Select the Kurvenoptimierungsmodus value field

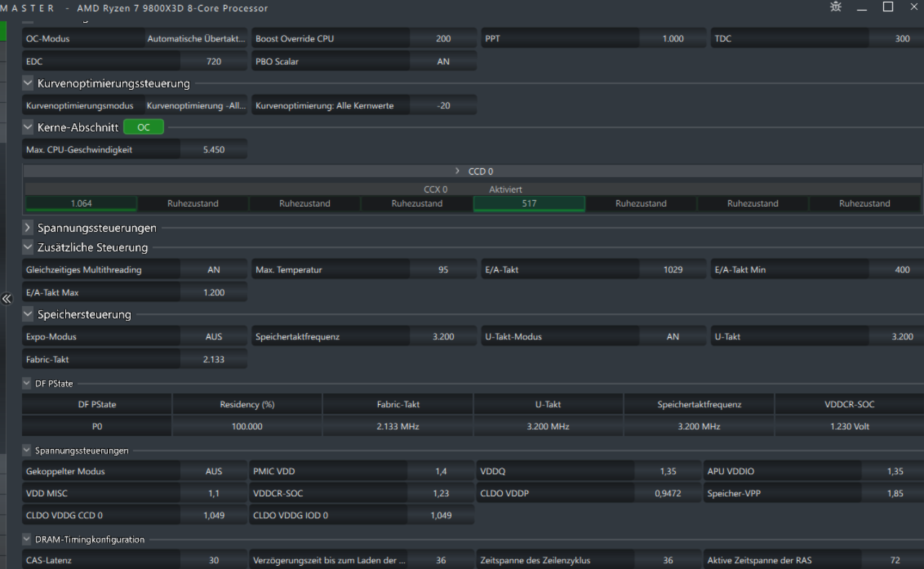coord(196,106)
